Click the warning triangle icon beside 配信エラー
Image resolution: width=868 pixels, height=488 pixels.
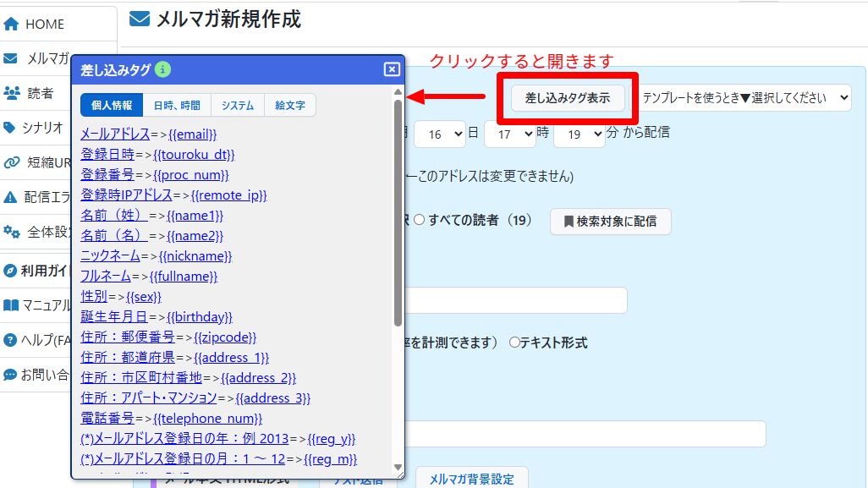11,197
